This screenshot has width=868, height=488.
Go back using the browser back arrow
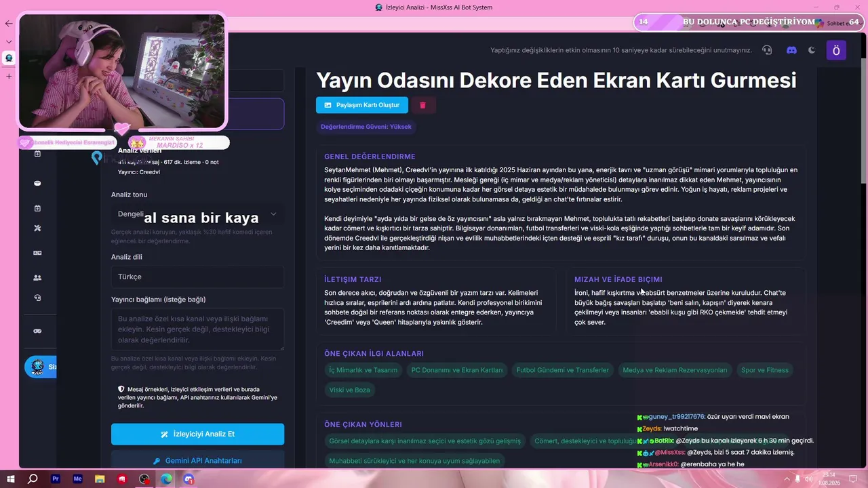point(9,23)
